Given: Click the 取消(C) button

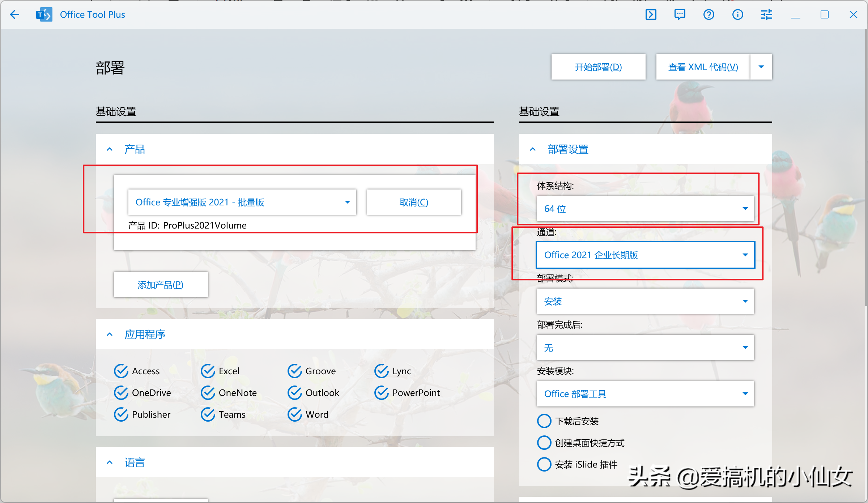Looking at the screenshot, I should [414, 202].
